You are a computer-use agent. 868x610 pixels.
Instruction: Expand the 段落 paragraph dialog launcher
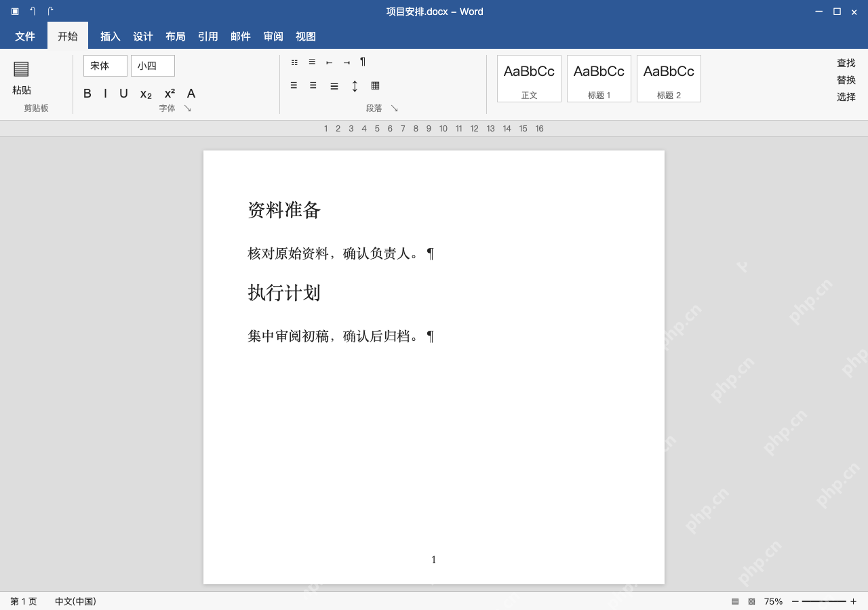point(395,108)
